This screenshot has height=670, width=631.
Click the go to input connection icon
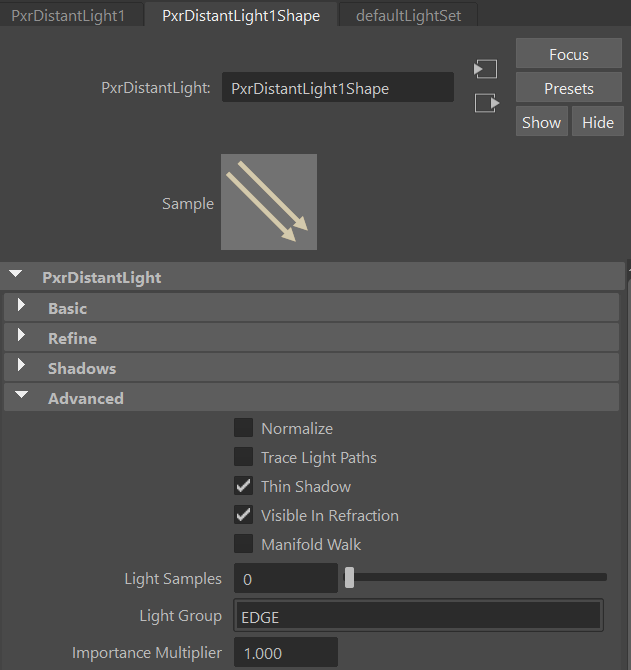(486, 69)
